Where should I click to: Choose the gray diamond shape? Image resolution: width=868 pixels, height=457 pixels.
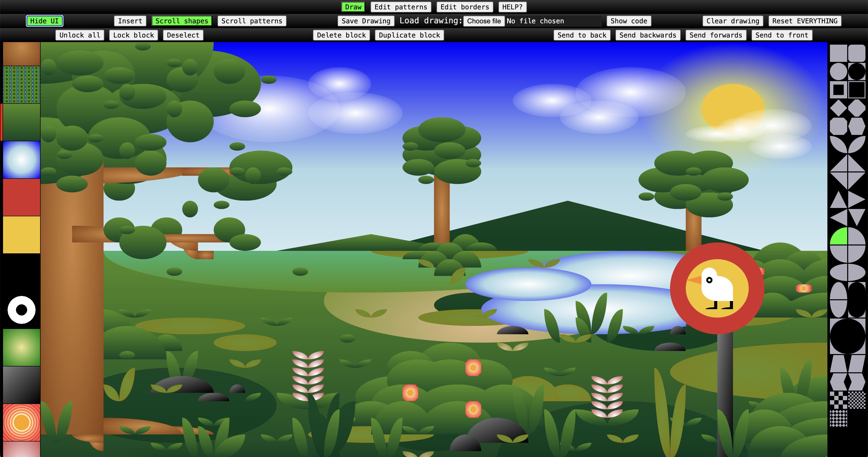click(x=838, y=108)
